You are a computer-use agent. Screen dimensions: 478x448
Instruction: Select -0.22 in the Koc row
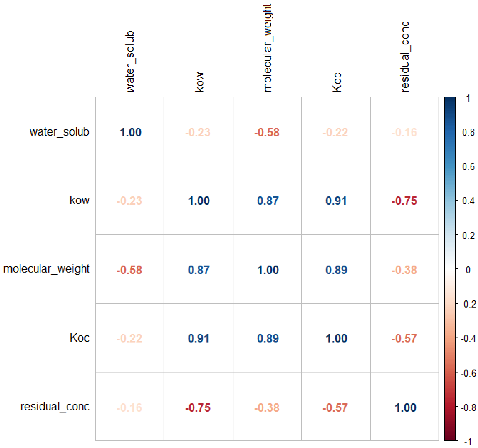129,338
